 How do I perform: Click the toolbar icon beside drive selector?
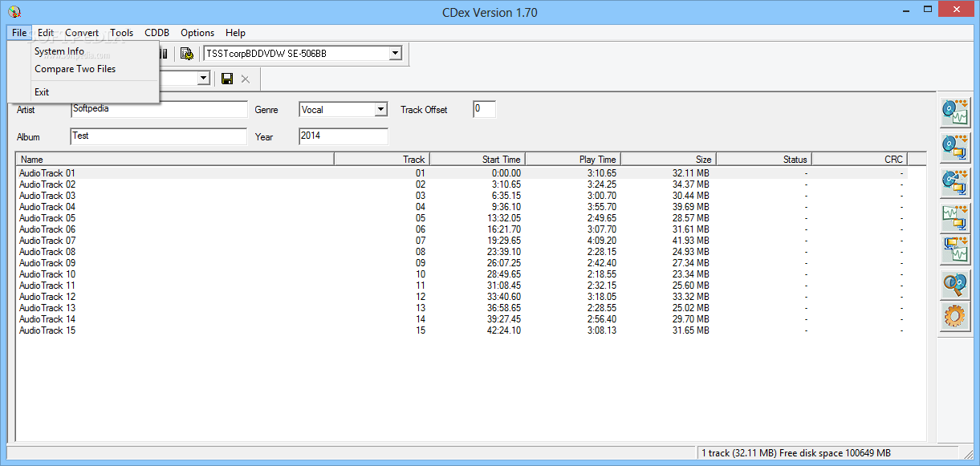coord(187,54)
